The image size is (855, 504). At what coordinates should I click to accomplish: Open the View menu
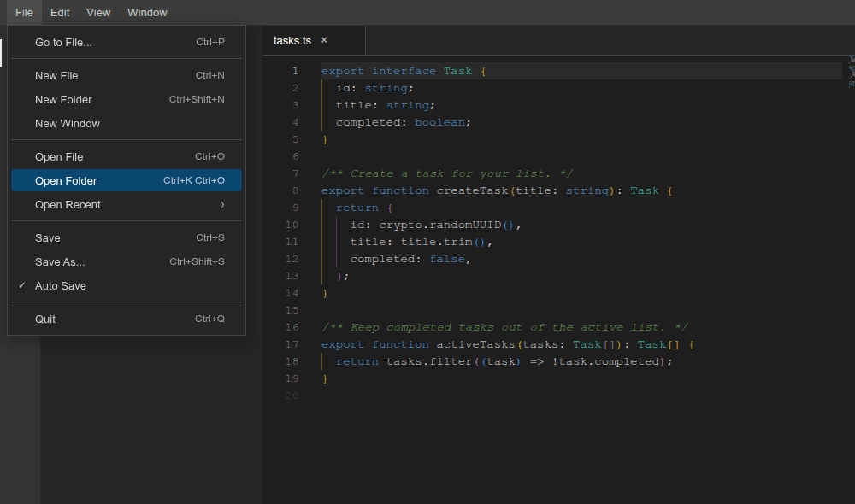pos(98,13)
